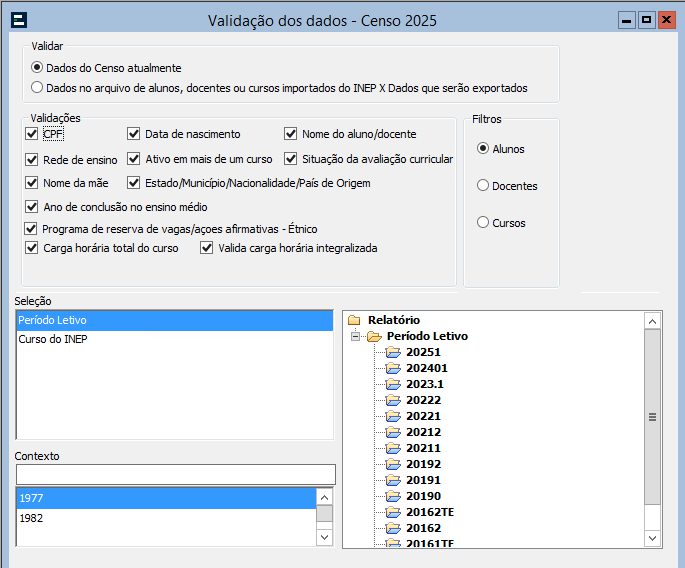Image resolution: width=685 pixels, height=568 pixels.
Task: Select the INEP imported file comparison radio option
Action: click(x=37, y=87)
